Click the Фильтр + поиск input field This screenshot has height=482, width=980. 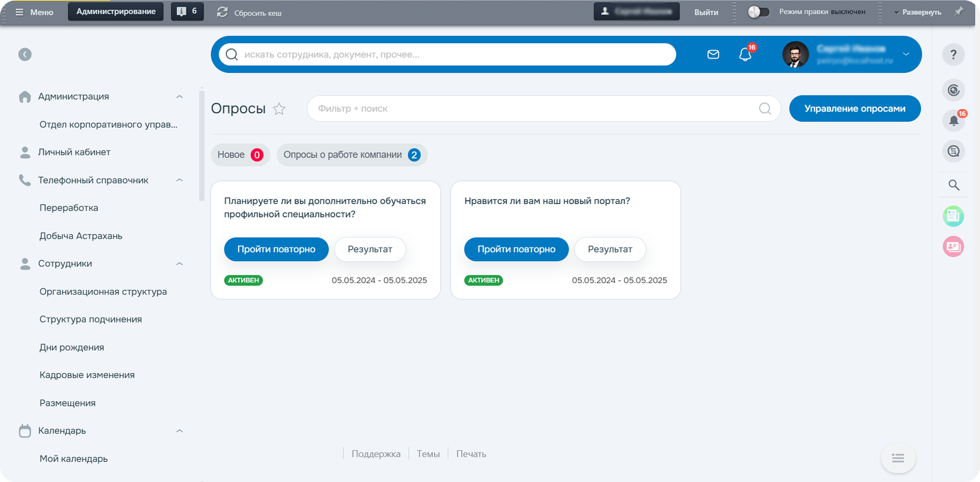click(x=532, y=109)
